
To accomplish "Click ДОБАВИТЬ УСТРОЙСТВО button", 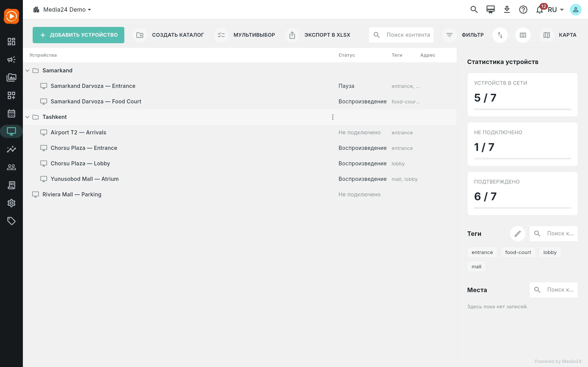I will (x=78, y=35).
